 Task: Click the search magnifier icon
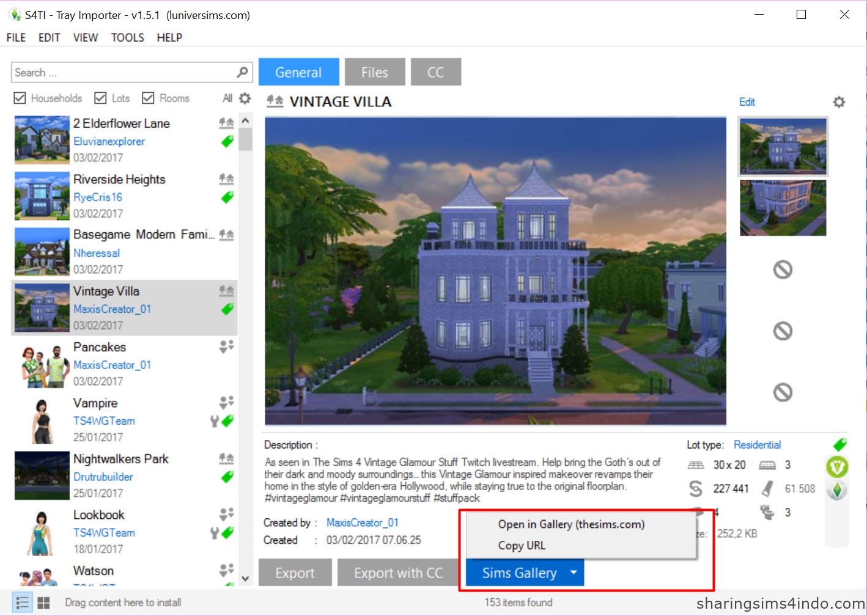243,72
